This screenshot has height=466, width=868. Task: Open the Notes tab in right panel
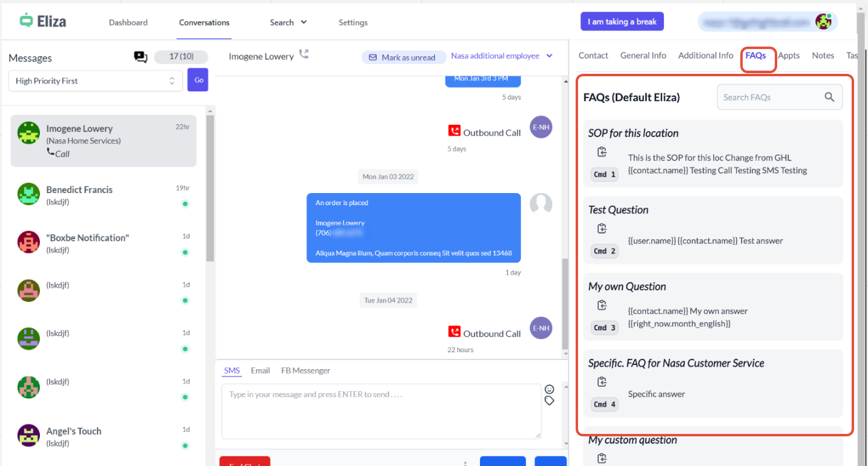coord(823,56)
